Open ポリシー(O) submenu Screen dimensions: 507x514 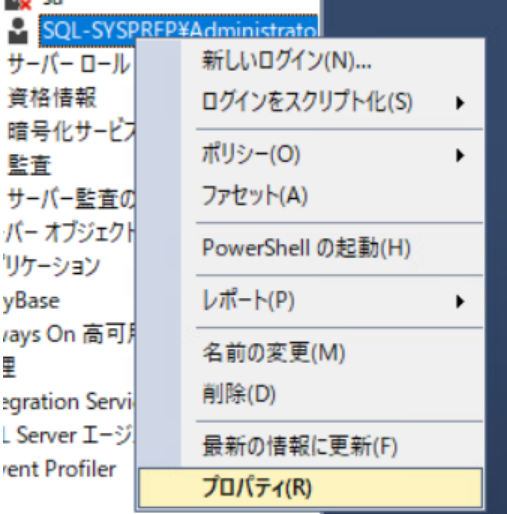[311, 155]
